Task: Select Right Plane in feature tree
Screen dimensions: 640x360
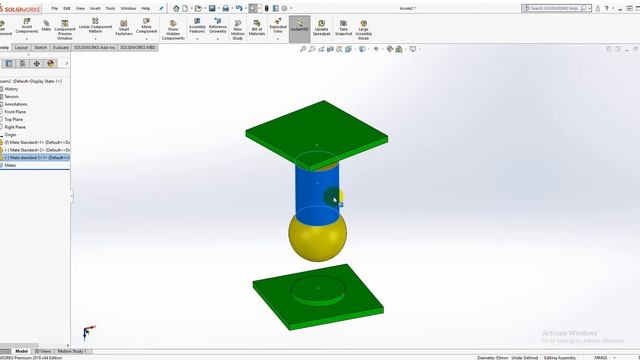Action: coord(15,127)
